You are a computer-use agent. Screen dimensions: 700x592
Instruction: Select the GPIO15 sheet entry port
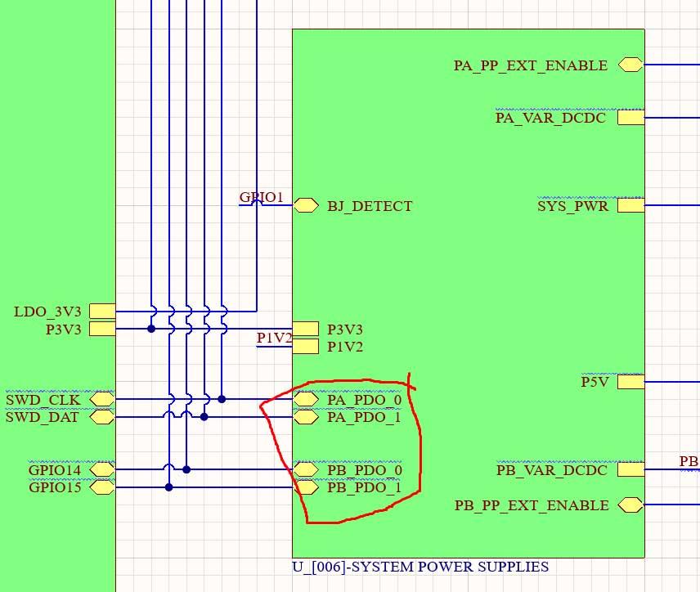point(102,488)
